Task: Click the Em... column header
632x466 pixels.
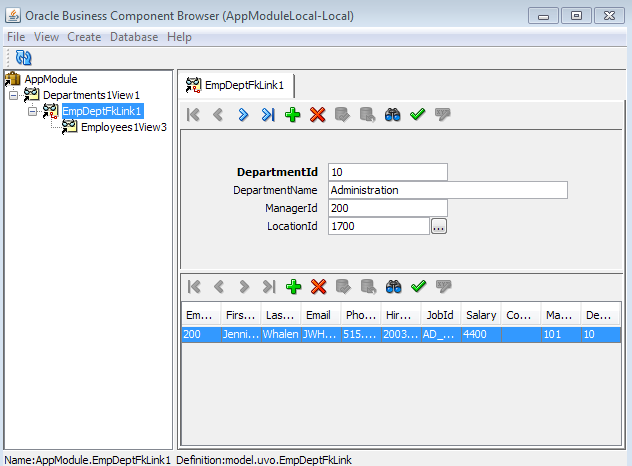Action: pos(201,315)
